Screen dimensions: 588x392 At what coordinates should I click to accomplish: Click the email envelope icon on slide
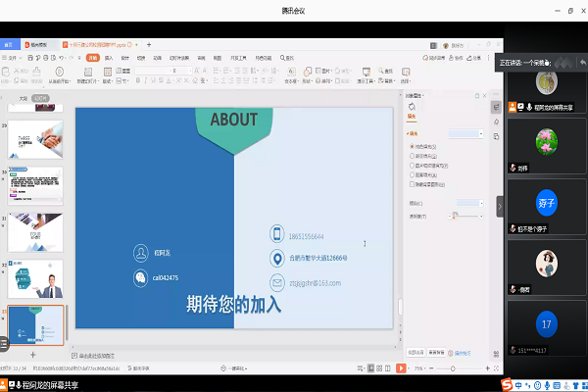tap(276, 282)
